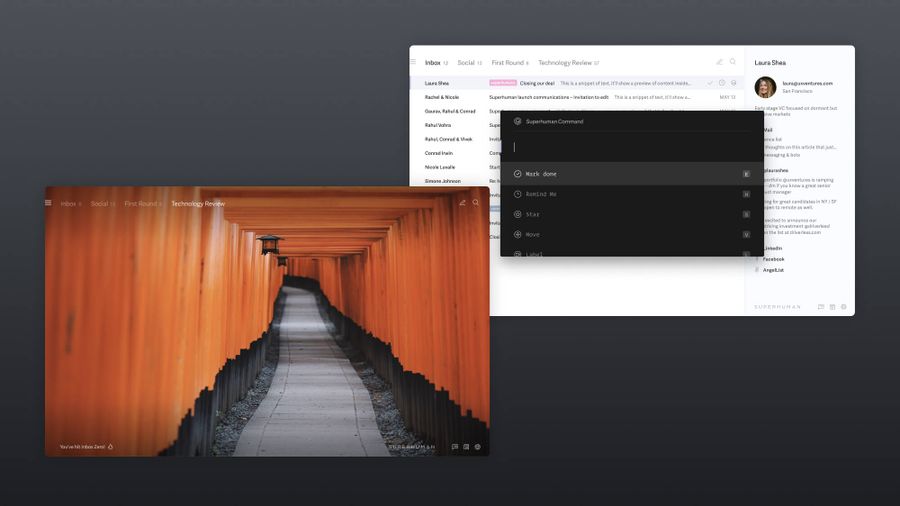Click the settings icon at the orange window bottom-right

[x=478, y=446]
